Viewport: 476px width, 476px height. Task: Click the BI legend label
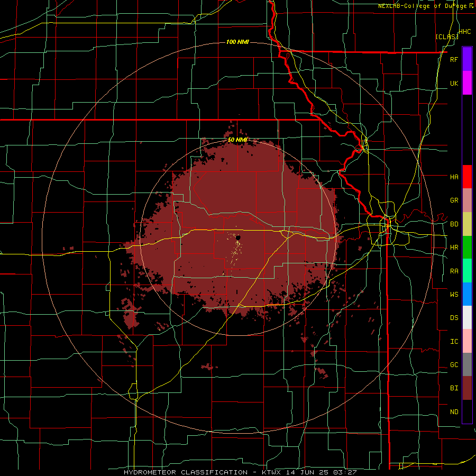454,388
